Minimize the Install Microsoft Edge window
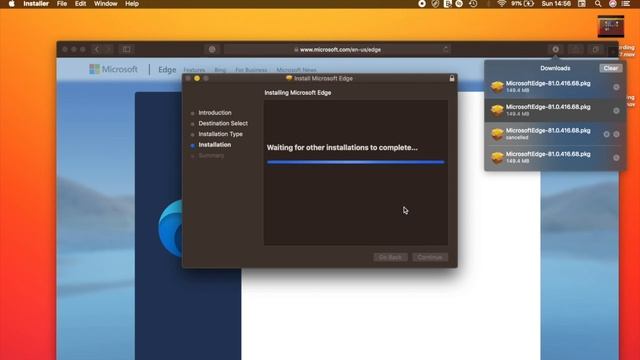Viewport: 640px width, 360px height. (197, 78)
